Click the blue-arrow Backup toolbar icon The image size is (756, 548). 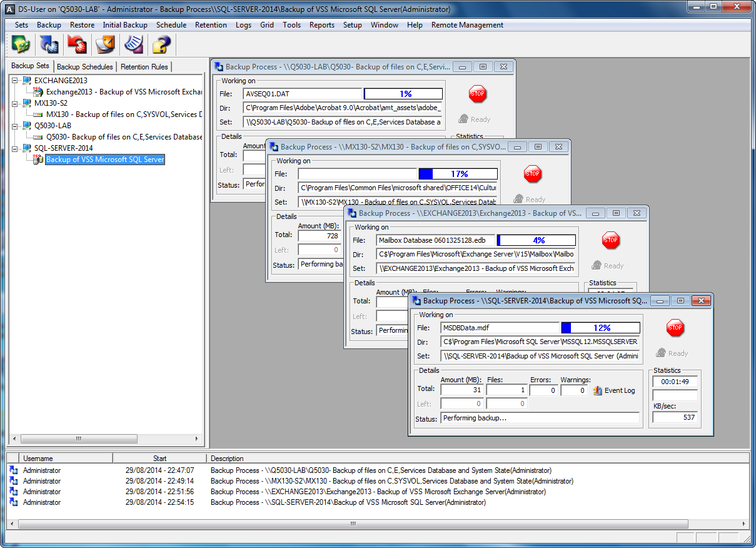tap(49, 44)
